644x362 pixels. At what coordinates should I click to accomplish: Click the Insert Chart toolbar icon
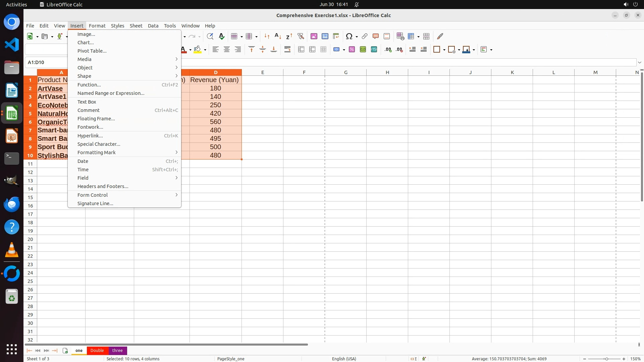325,36
